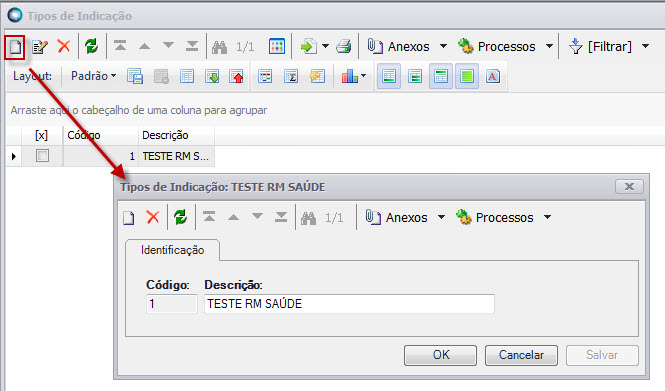This screenshot has width=665, height=391.
Task: Click the bar chart icon in layout bar
Action: tap(349, 76)
